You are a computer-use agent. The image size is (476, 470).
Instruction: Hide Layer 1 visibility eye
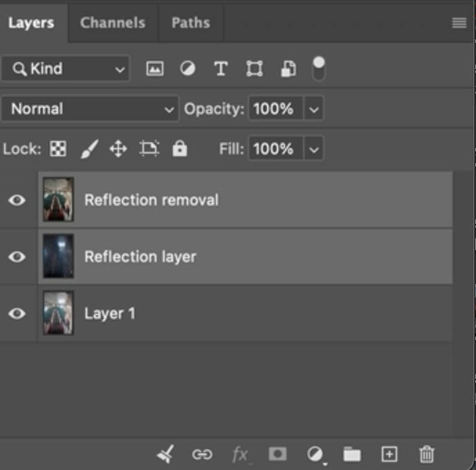point(17,314)
